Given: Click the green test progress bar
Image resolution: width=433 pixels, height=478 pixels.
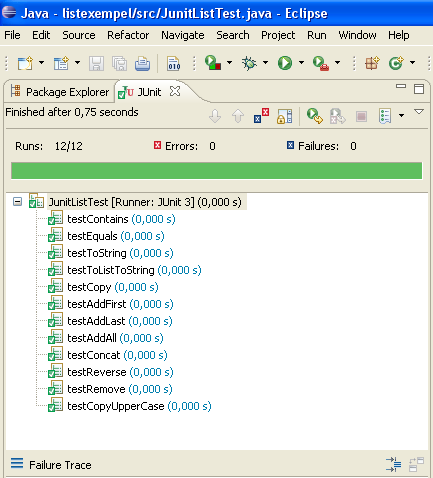Looking at the screenshot, I should click(216, 171).
